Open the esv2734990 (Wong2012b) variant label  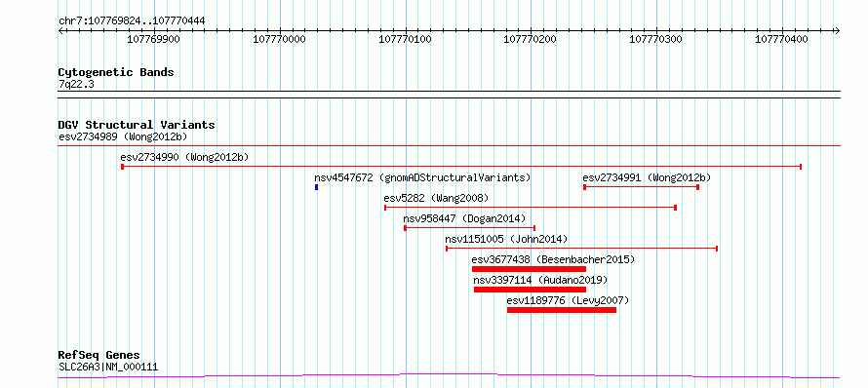point(184,157)
